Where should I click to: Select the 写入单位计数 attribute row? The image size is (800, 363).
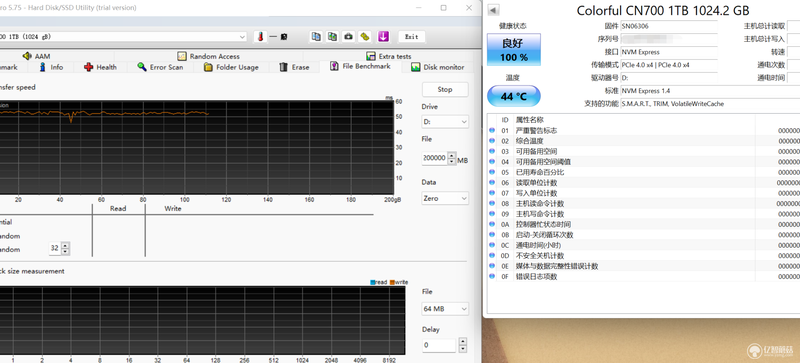644,193
